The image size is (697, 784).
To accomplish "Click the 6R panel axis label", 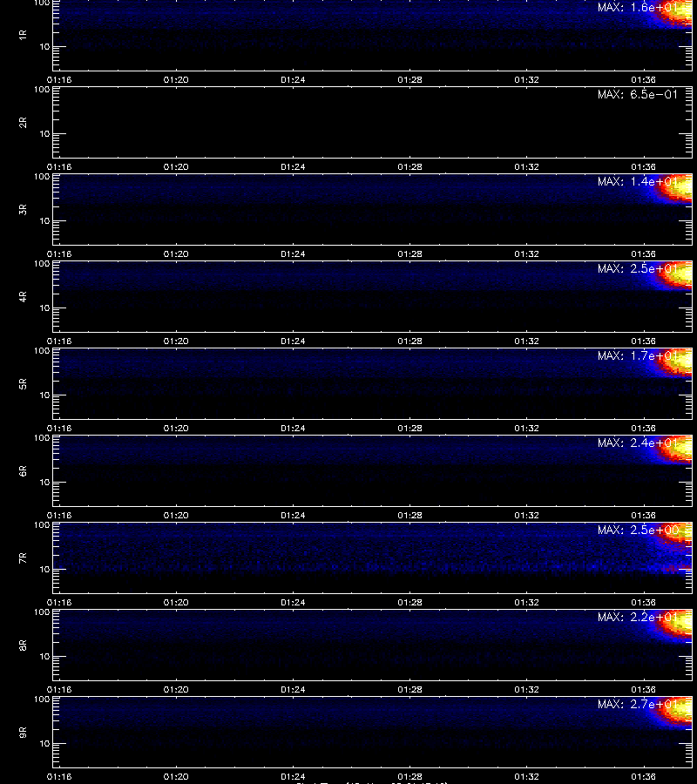I will 23,471.
